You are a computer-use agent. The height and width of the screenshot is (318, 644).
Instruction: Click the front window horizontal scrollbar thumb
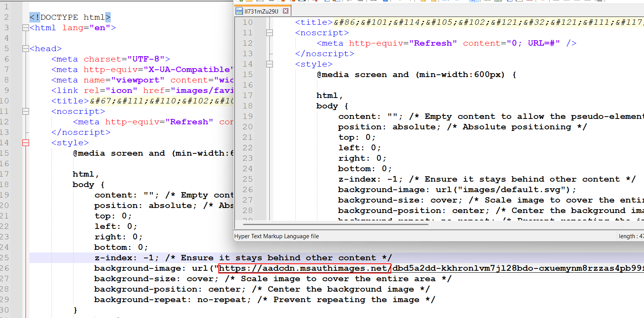(335, 224)
